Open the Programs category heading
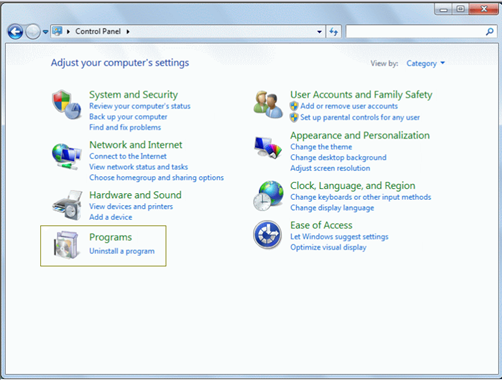This screenshot has width=502, height=381. click(110, 237)
